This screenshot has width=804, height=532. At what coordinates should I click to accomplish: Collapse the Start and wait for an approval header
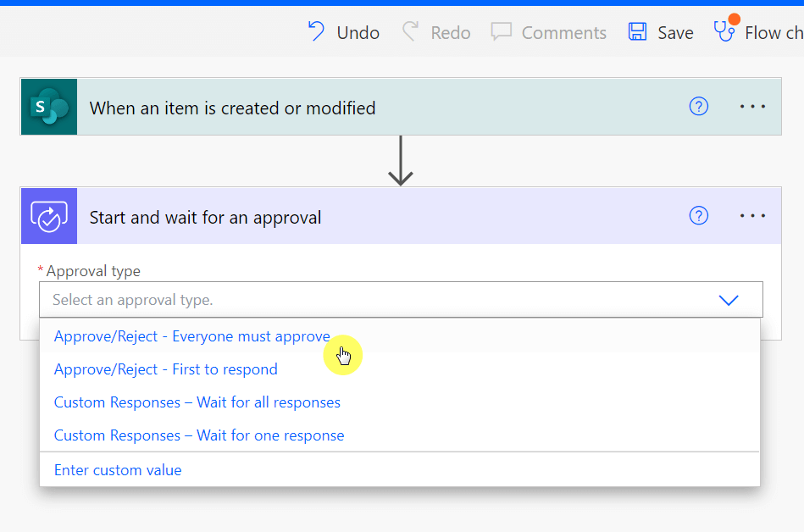[401, 216]
